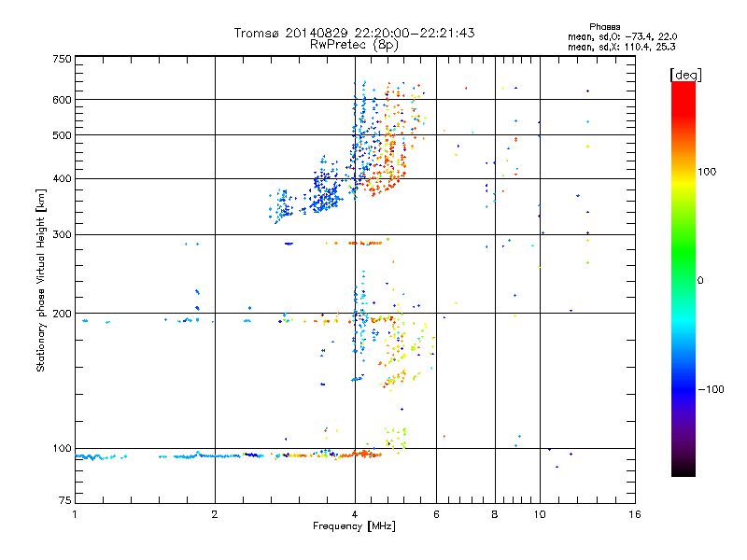Click the height axis tick label '300'
747x560 pixels.
point(62,235)
